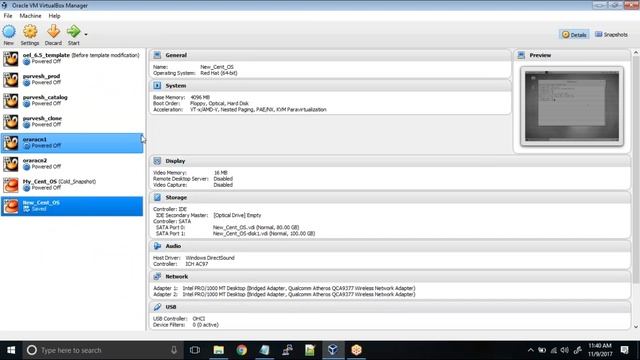Select the purvesh_clone virtual machine

pyautogui.click(x=72, y=122)
